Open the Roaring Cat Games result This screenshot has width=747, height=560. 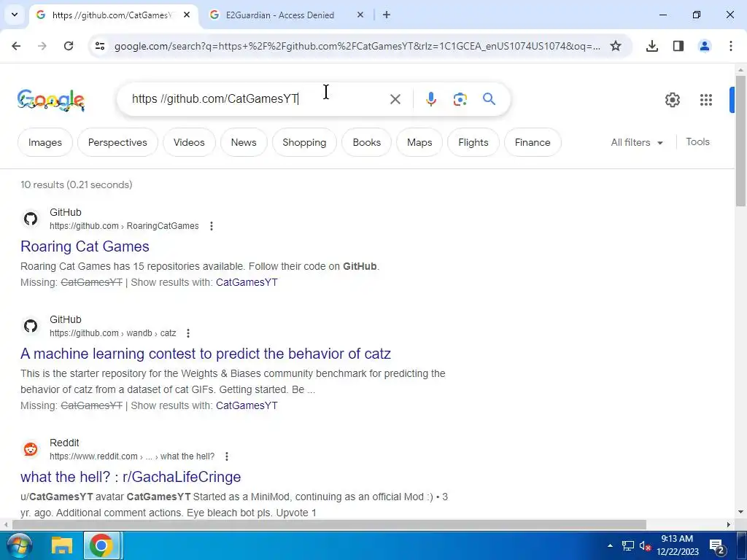[85, 246]
